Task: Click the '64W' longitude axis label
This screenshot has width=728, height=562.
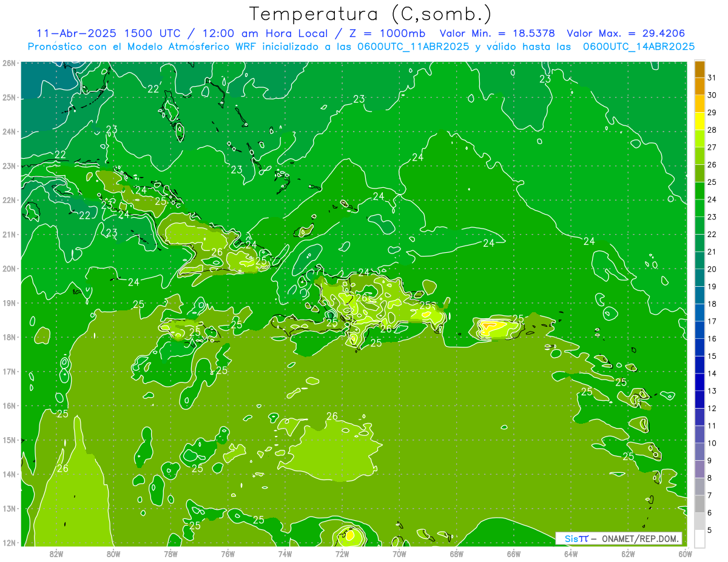Action: 570,554
